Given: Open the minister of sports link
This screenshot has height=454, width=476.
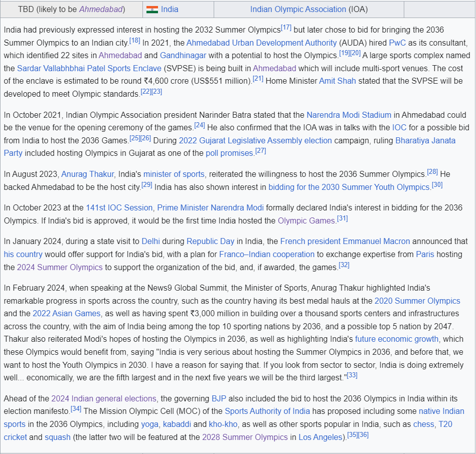Looking at the screenshot, I should (174, 174).
